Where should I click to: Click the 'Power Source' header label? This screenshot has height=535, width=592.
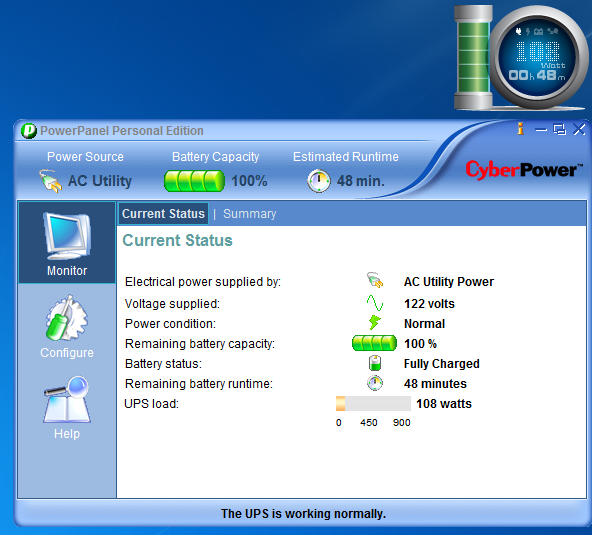click(85, 157)
